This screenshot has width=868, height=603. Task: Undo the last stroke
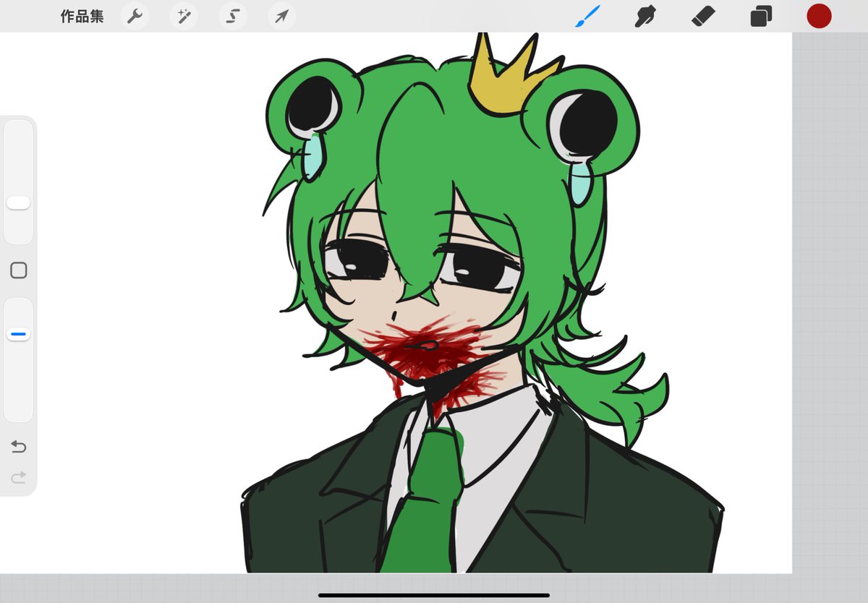[x=19, y=447]
